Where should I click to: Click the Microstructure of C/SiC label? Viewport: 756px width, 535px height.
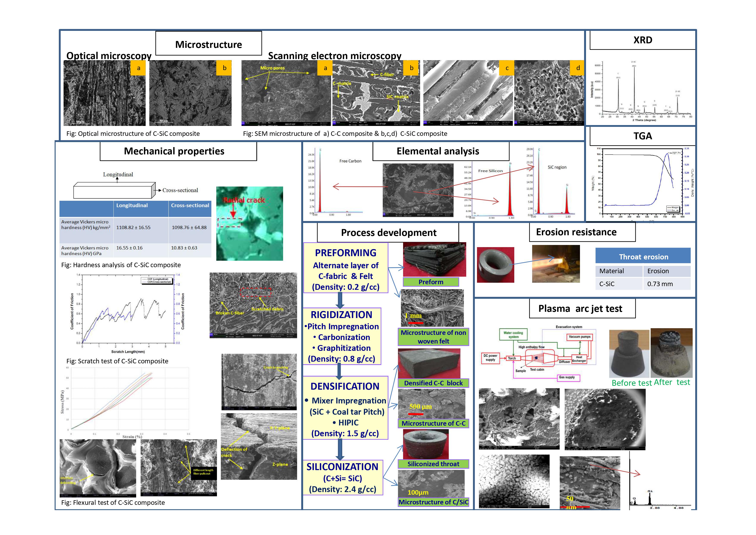click(433, 502)
